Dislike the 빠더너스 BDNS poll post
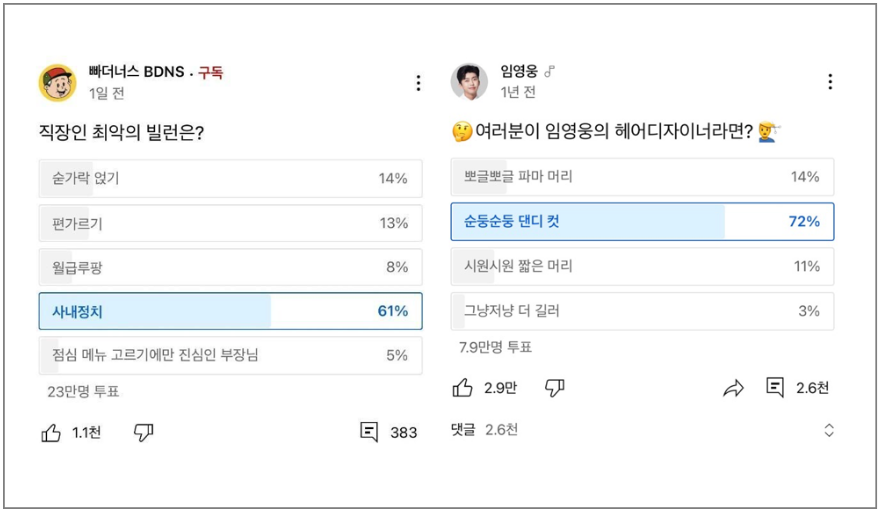Screen dimensions: 879x511 click(x=144, y=433)
